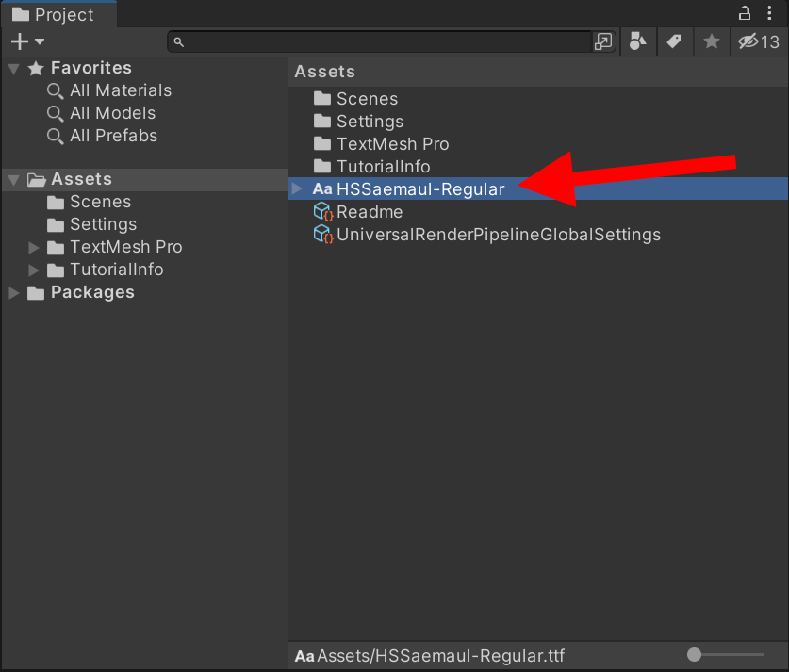Select Scenes folder in left tree
Viewport: 789px width, 672px height.
coord(100,202)
